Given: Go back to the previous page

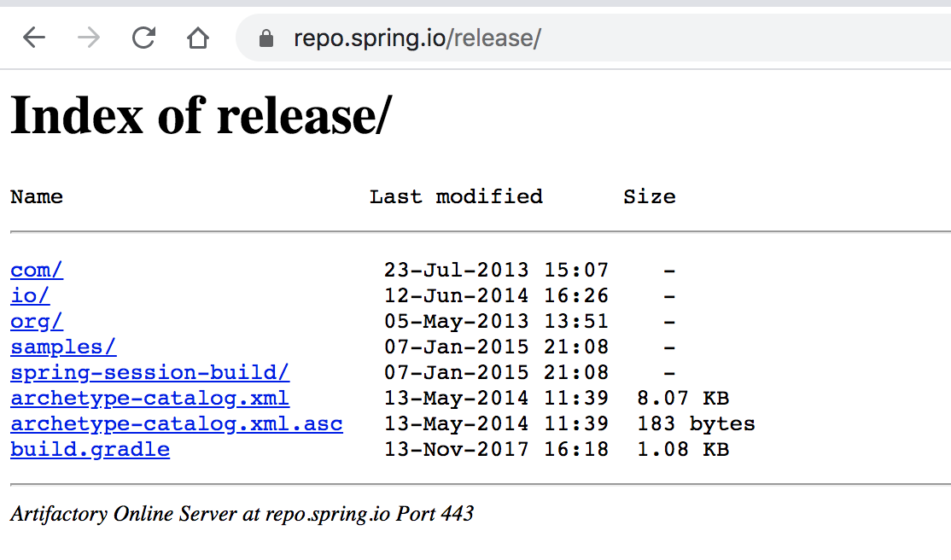Looking at the screenshot, I should point(34,38).
